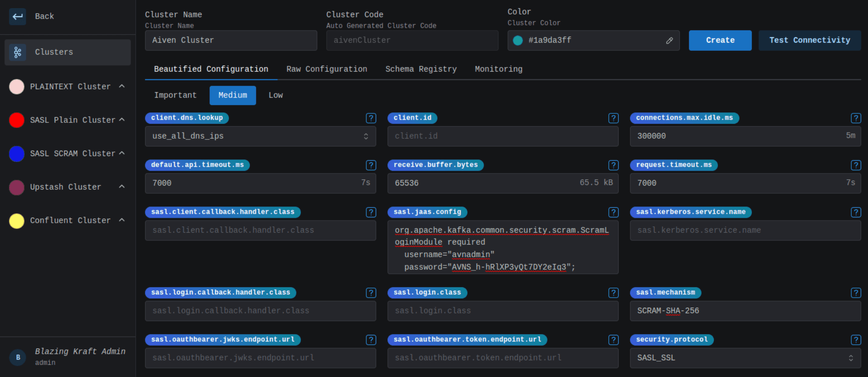Viewport: 868px width, 377px height.
Task: Go Back using the Back label
Action: (44, 16)
